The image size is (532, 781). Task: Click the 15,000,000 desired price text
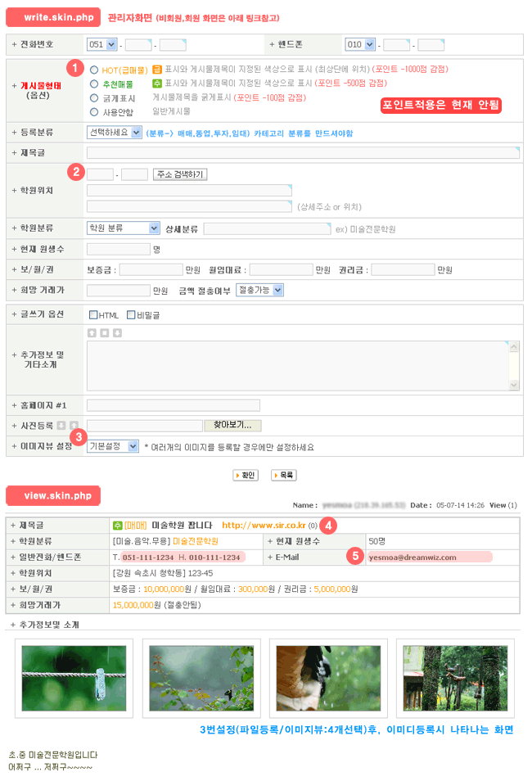(133, 605)
